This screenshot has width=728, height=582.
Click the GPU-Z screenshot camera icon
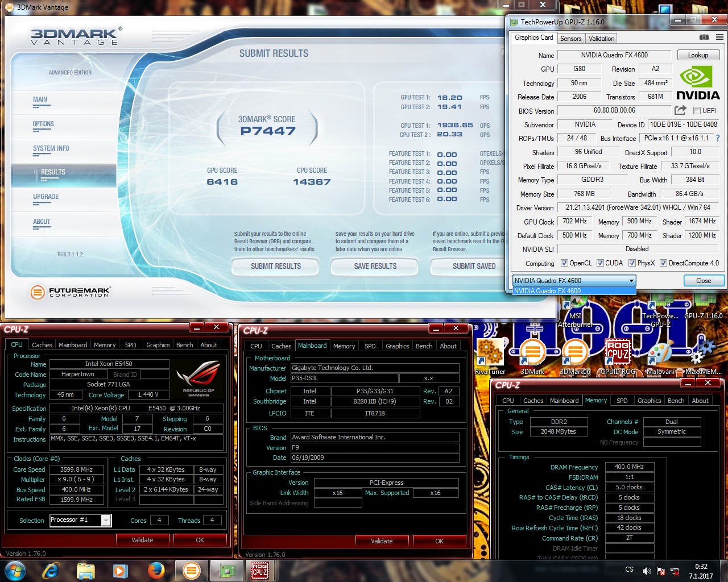[x=704, y=37]
